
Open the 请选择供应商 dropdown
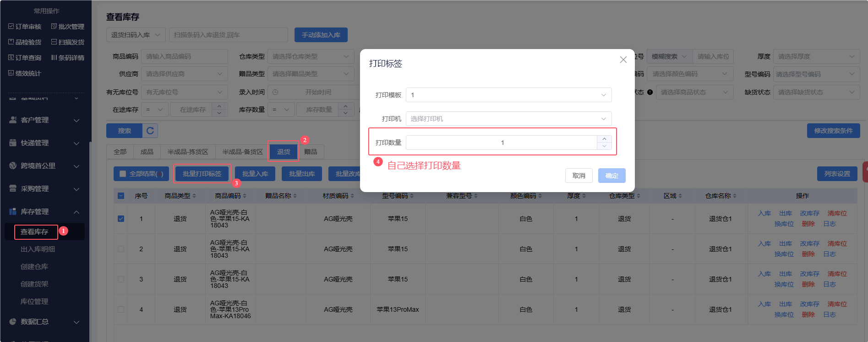coord(184,74)
